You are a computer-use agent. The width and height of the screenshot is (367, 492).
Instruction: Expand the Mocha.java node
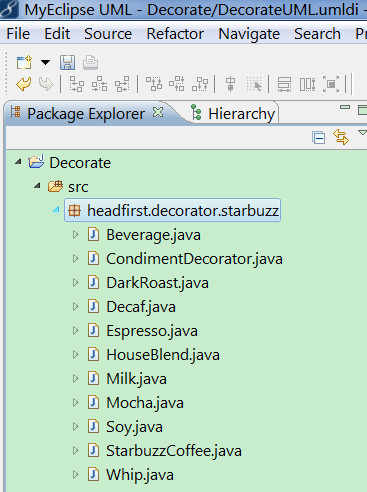click(75, 402)
